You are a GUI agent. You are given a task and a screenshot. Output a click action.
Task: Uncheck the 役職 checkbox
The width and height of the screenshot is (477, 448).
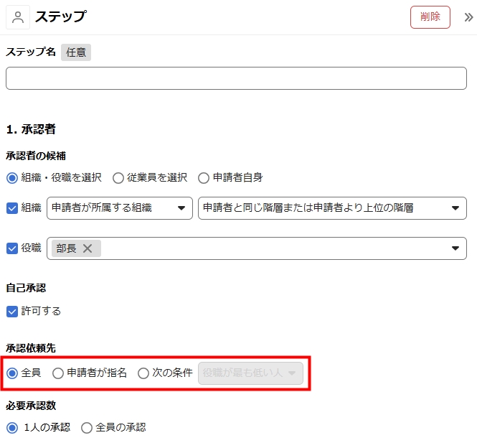(x=12, y=248)
